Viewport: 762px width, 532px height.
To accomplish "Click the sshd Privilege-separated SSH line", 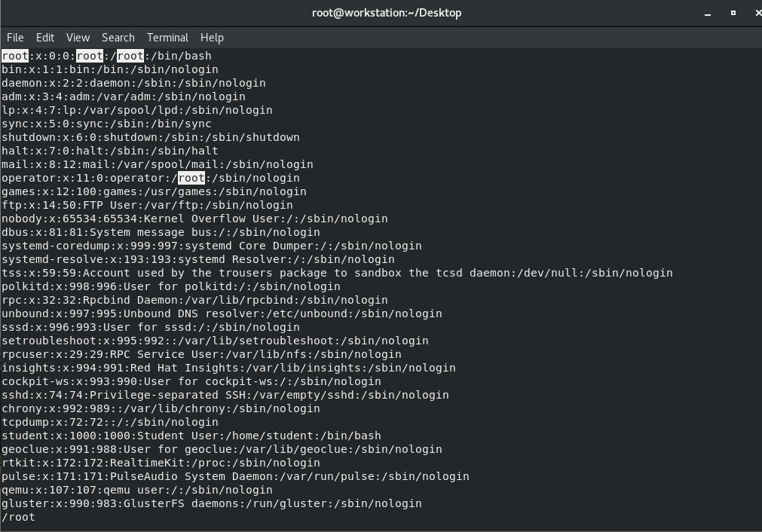I will pyautogui.click(x=225, y=396).
